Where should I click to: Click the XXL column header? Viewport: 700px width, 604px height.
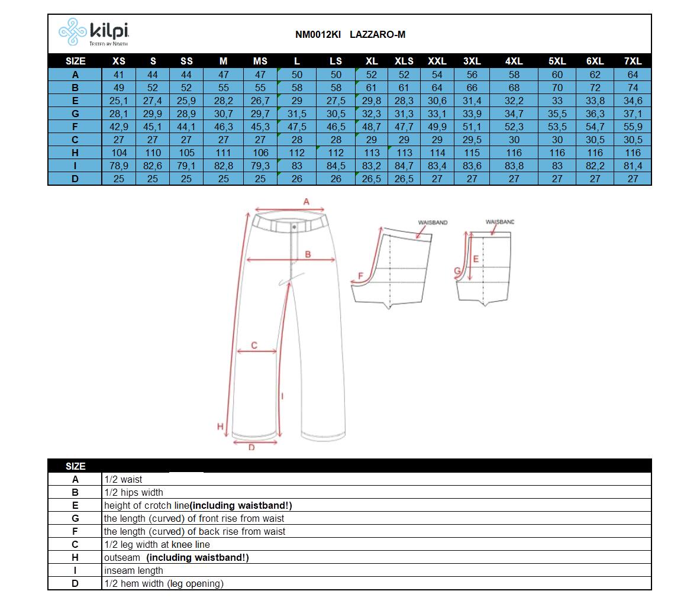click(x=437, y=61)
